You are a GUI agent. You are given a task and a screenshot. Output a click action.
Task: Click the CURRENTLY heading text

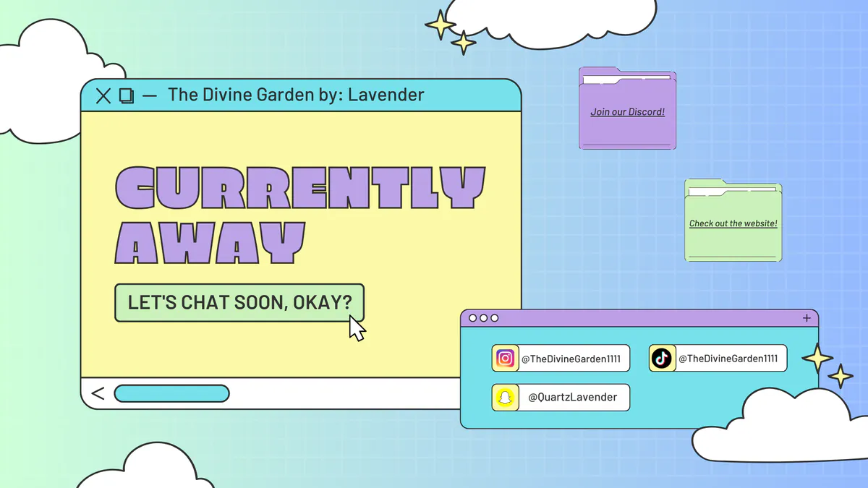click(x=300, y=189)
